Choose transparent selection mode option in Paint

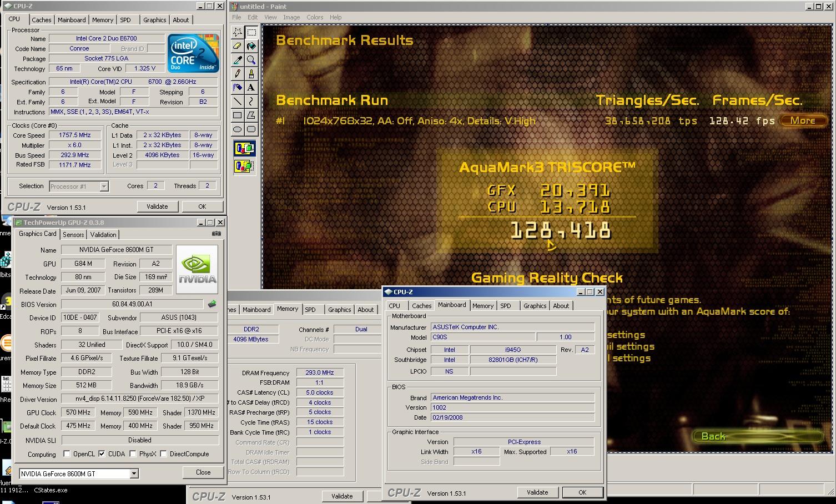click(x=244, y=165)
